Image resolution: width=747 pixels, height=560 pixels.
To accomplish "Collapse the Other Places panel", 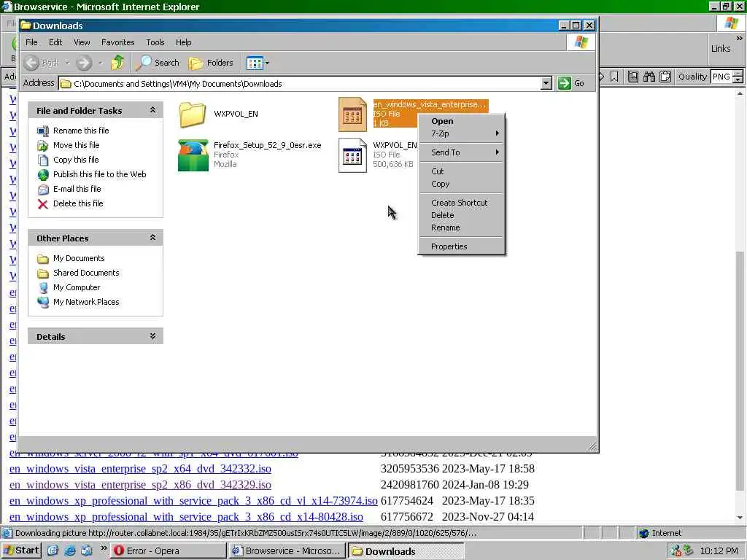I will coord(152,238).
